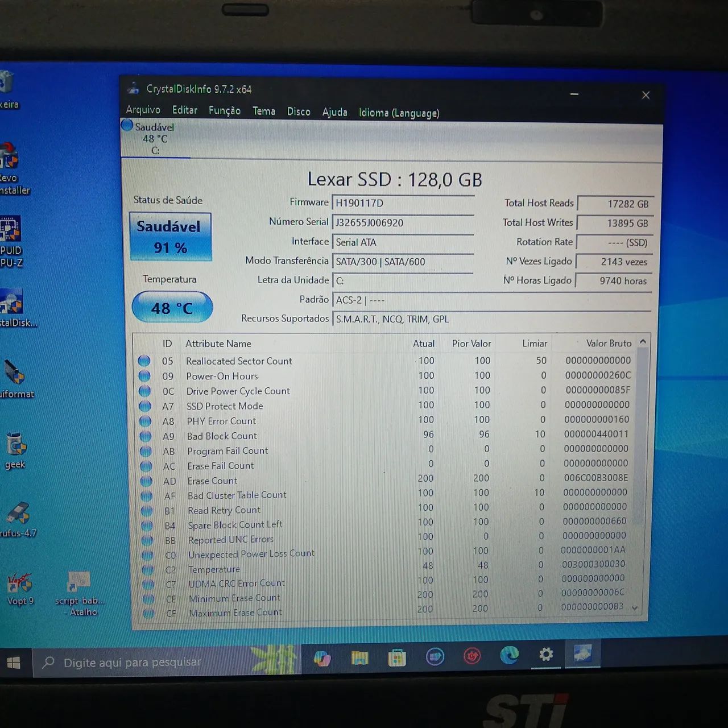Click status icon of Read Retry Count row
728x728 pixels.
pyautogui.click(x=147, y=511)
